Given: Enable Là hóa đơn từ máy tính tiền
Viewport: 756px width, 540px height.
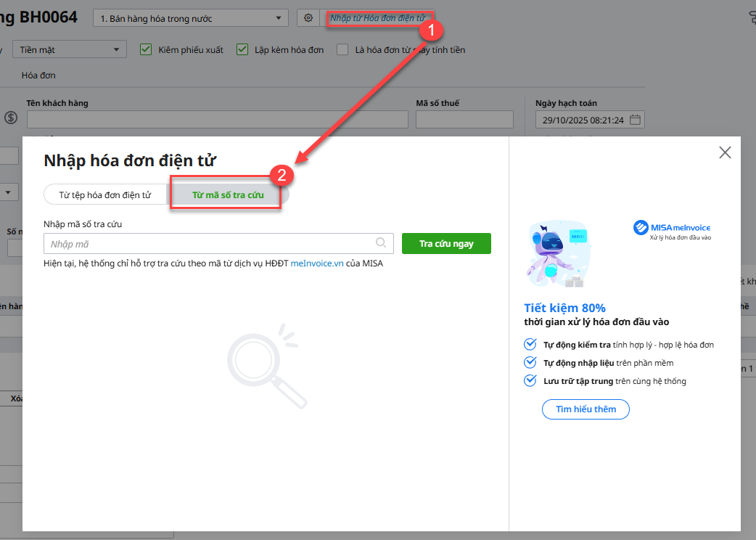Looking at the screenshot, I should click(341, 50).
